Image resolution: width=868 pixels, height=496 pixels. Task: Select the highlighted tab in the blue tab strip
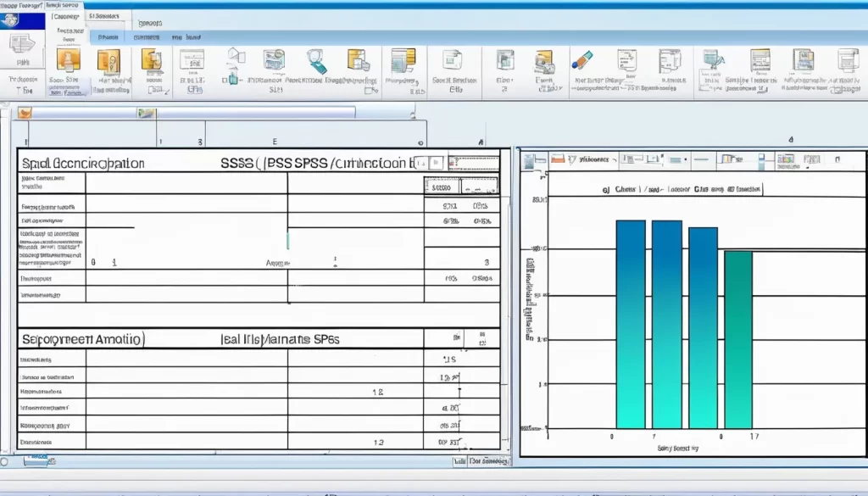pyautogui.click(x=108, y=37)
